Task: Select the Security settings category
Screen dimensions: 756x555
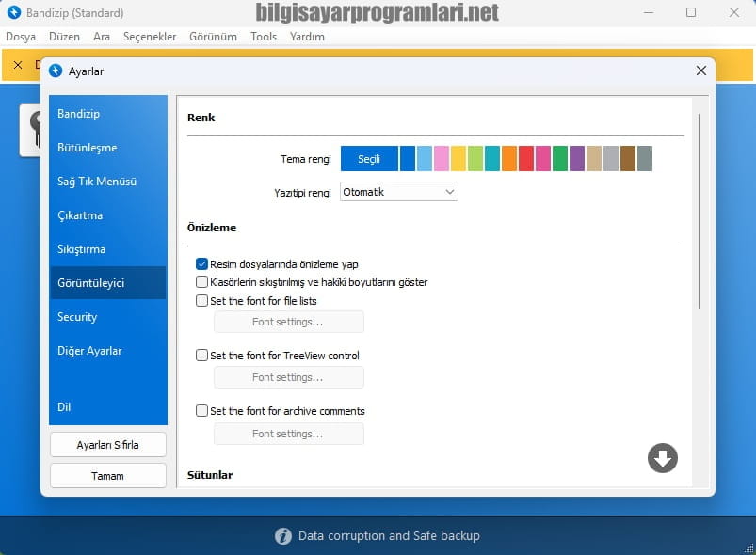Action: pyautogui.click(x=108, y=316)
